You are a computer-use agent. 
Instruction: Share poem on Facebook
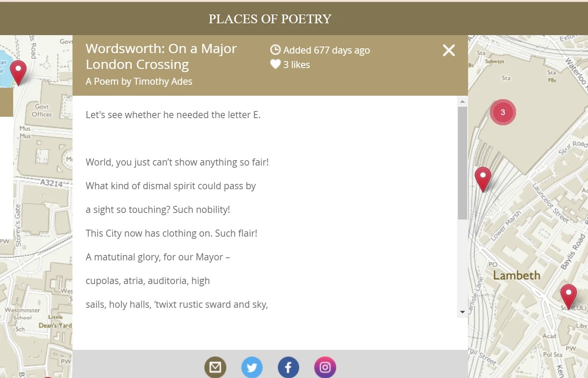click(x=288, y=367)
